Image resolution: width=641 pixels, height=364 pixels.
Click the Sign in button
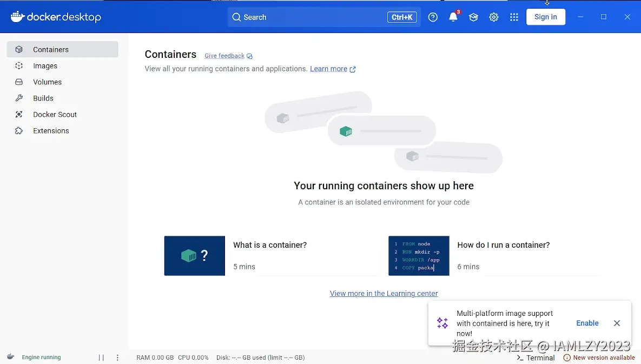[545, 17]
